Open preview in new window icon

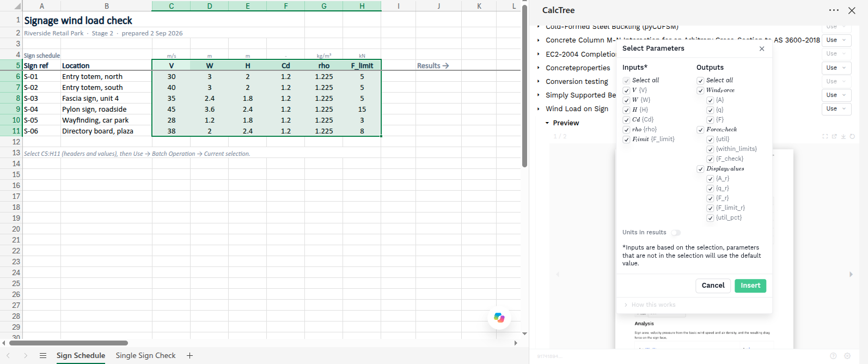point(834,136)
